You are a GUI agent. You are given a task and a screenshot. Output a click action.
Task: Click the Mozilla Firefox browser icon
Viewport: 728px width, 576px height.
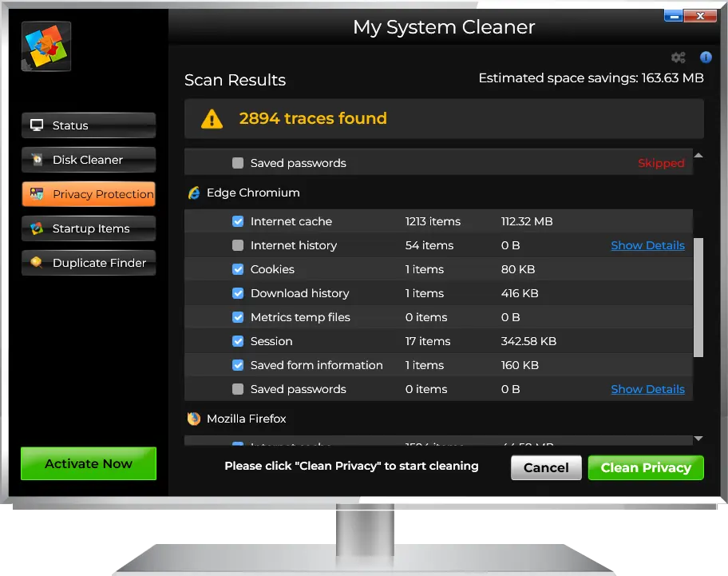[194, 419]
